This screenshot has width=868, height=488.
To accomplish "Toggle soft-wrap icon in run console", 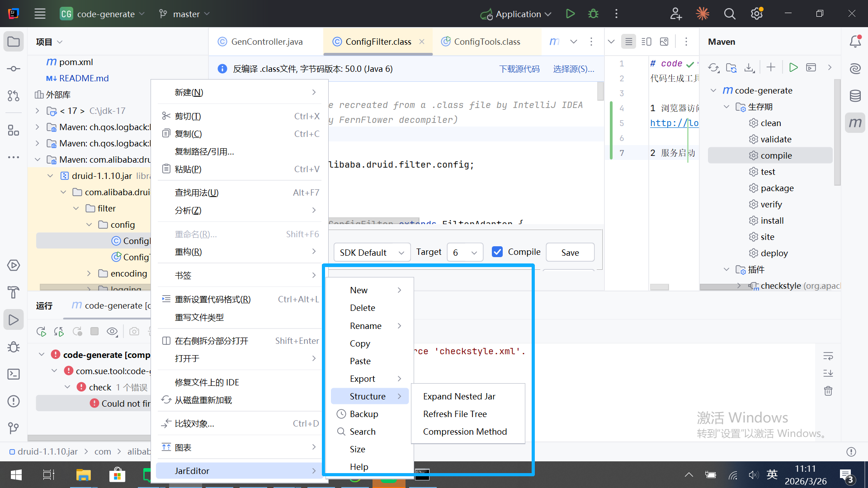I will (x=828, y=356).
